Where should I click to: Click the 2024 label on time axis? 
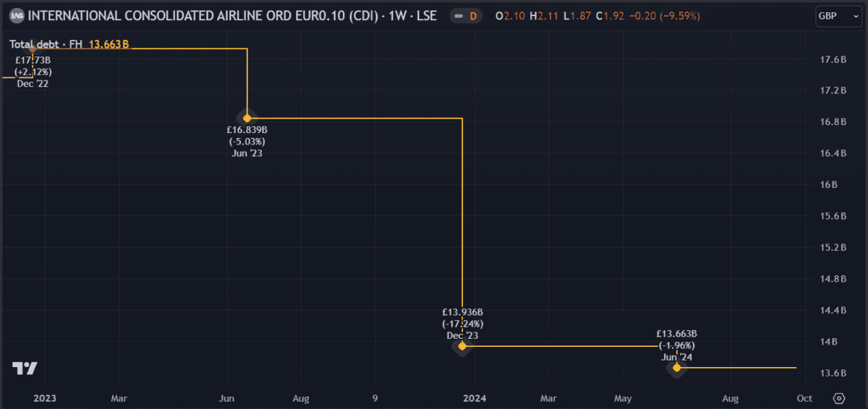click(475, 398)
